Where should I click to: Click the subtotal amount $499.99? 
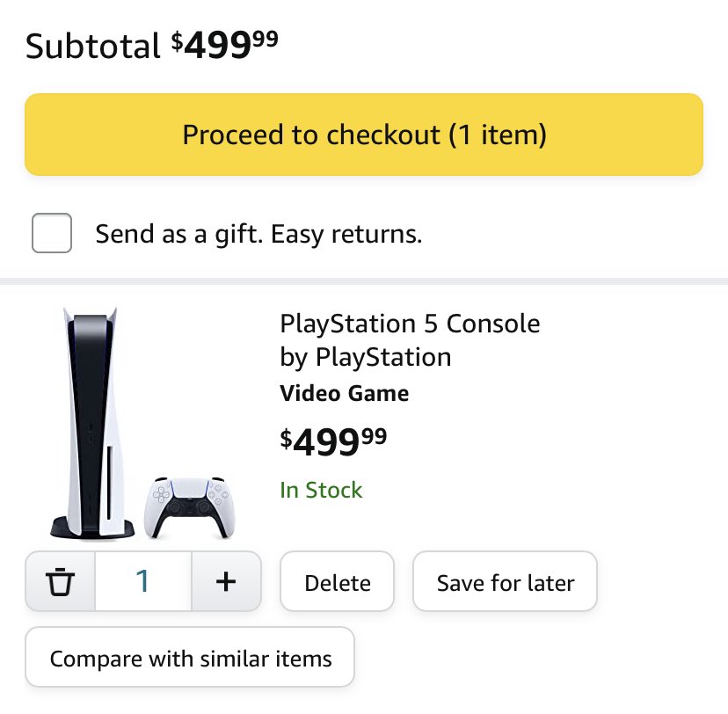[225, 45]
